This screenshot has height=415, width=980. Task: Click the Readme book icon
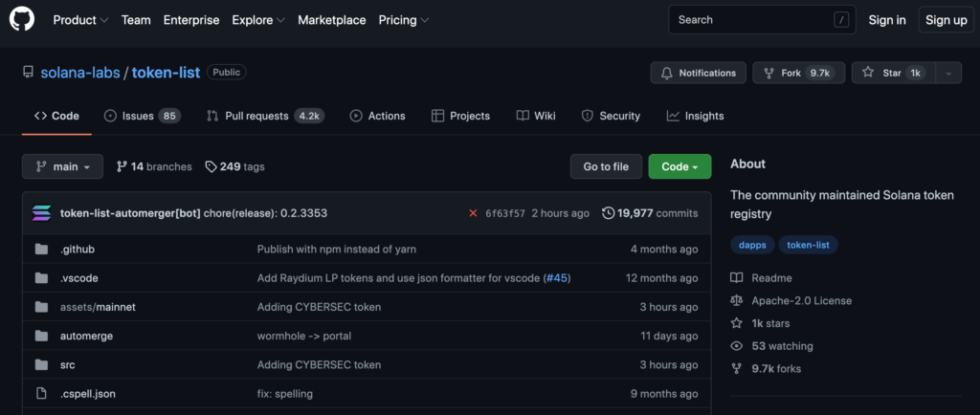coord(737,278)
